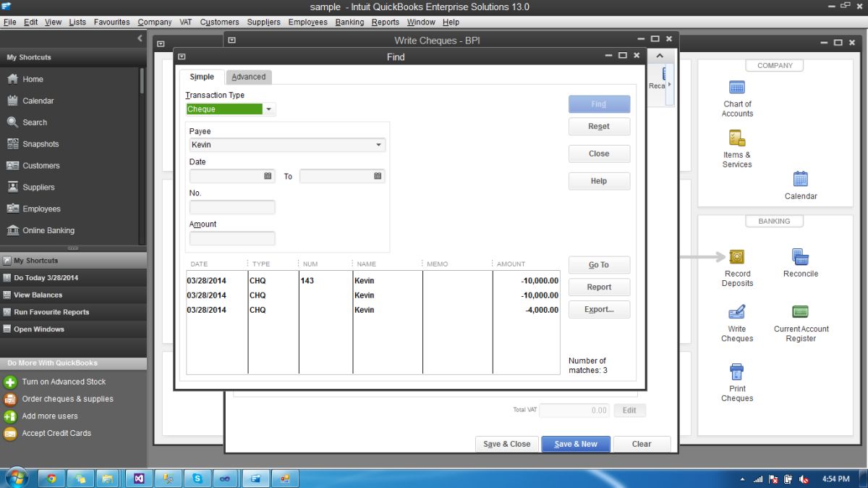Select the Simple tab
This screenshot has width=868, height=488.
pyautogui.click(x=202, y=77)
